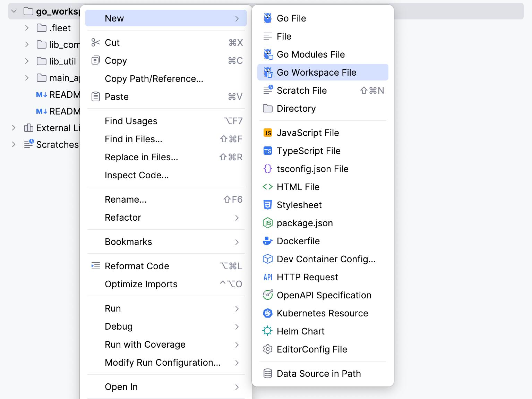This screenshot has height=399, width=532.
Task: Click the Dockerfile whale icon
Action: 268,241
